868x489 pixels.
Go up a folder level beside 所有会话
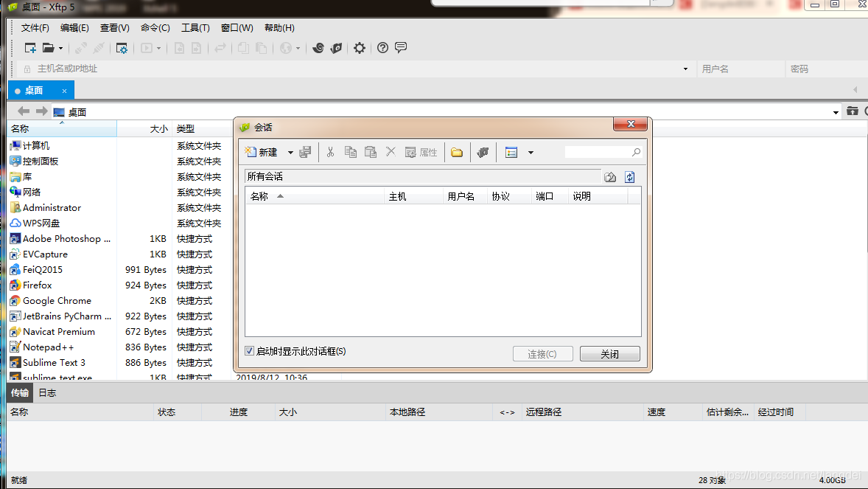(x=610, y=177)
